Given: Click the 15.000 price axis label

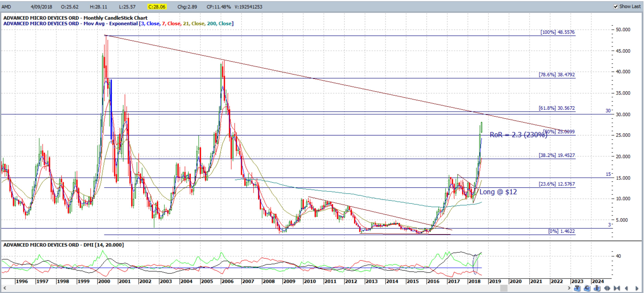Looking at the screenshot, I should [x=623, y=178].
